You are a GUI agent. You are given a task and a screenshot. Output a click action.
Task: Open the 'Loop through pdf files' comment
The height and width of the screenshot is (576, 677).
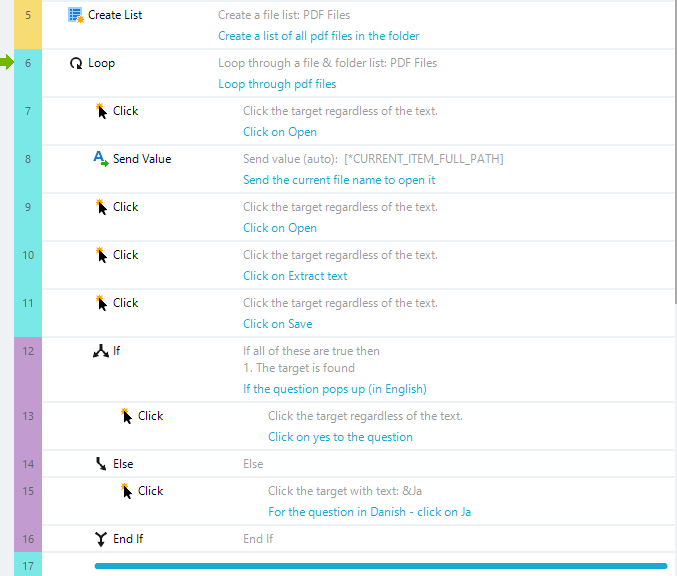click(x=277, y=84)
